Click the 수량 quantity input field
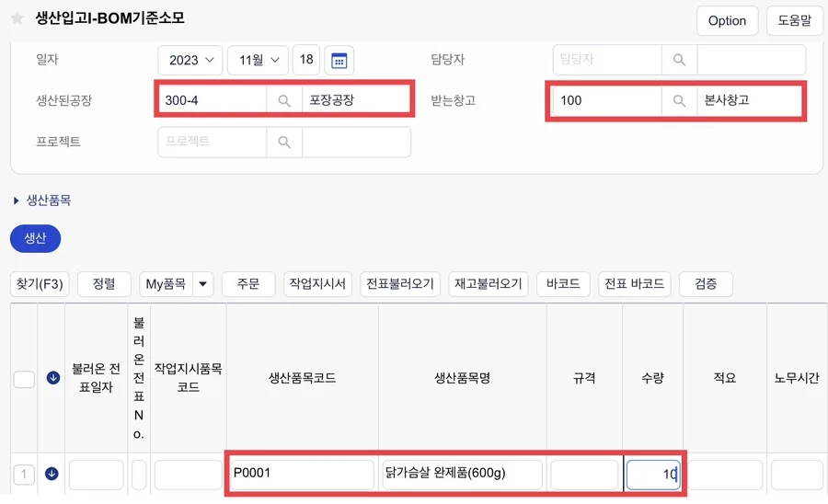The height and width of the screenshot is (504, 828). (x=652, y=475)
